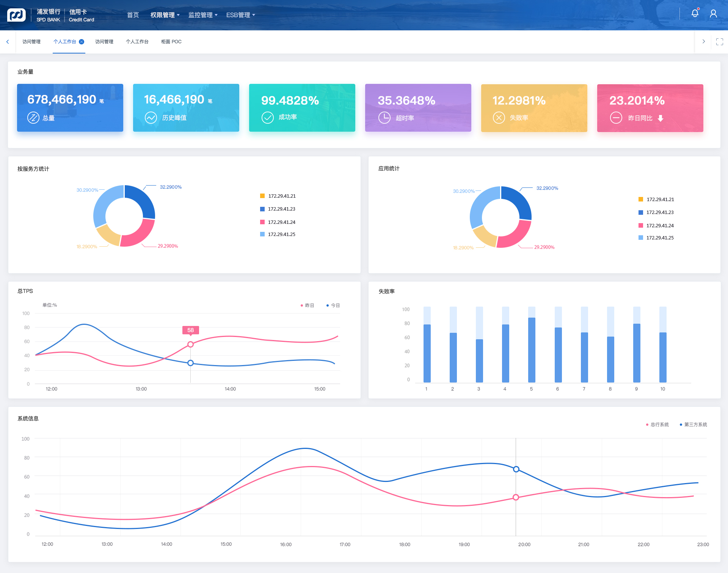This screenshot has height=573, width=728.
Task: Click the 23.2014% 昨日同比 card
Action: [650, 108]
